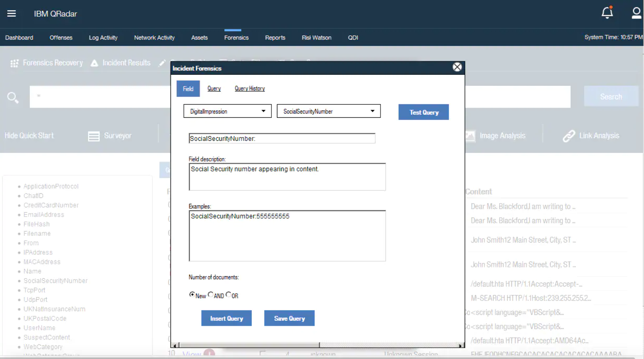Select the OR radio button
Viewport: 644px width, 359px height.
(228, 294)
